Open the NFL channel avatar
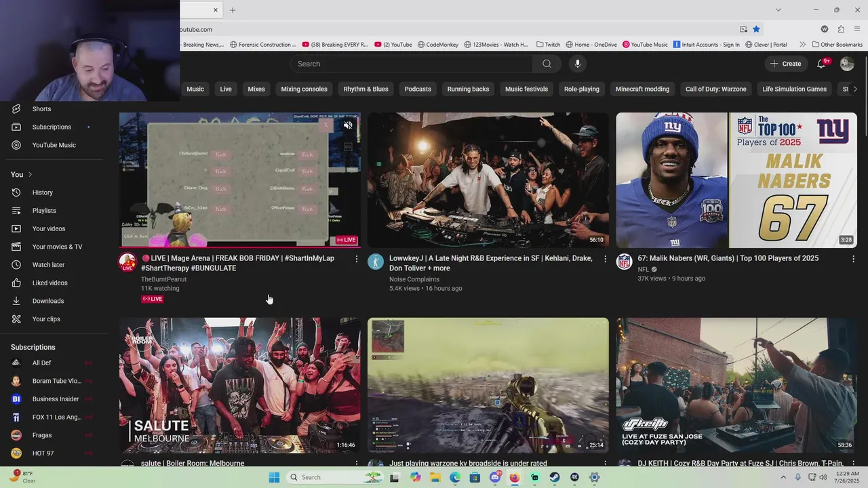 624,262
